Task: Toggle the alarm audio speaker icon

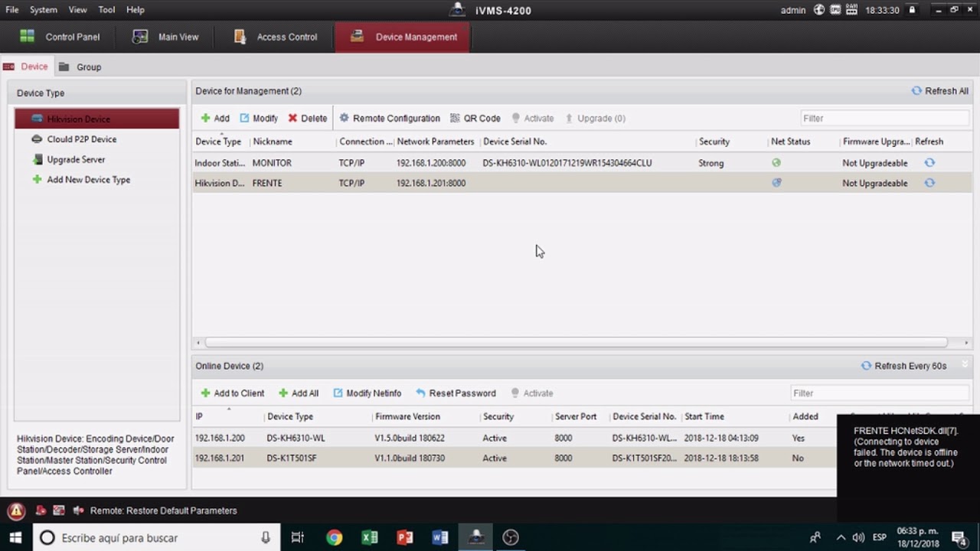Action: click(x=78, y=510)
